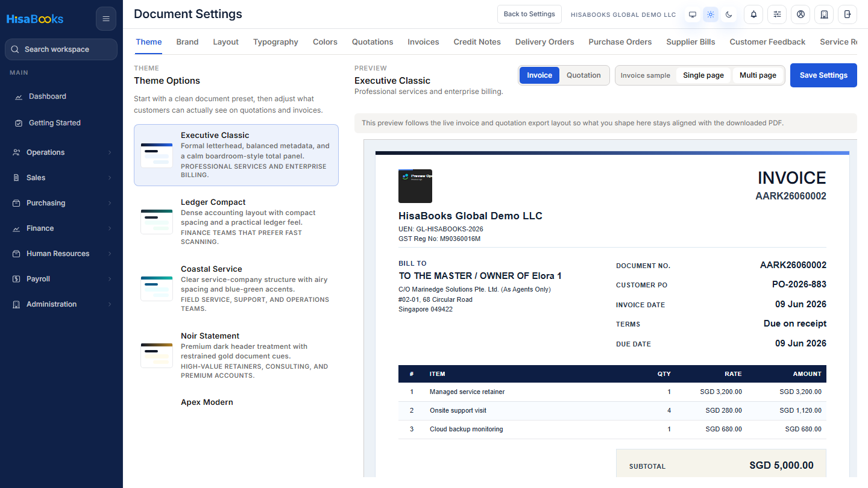Open preferences sliders icon

(777, 14)
